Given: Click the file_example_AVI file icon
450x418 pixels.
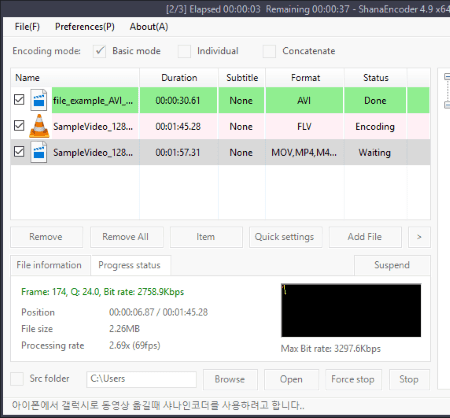Looking at the screenshot, I should [39, 100].
